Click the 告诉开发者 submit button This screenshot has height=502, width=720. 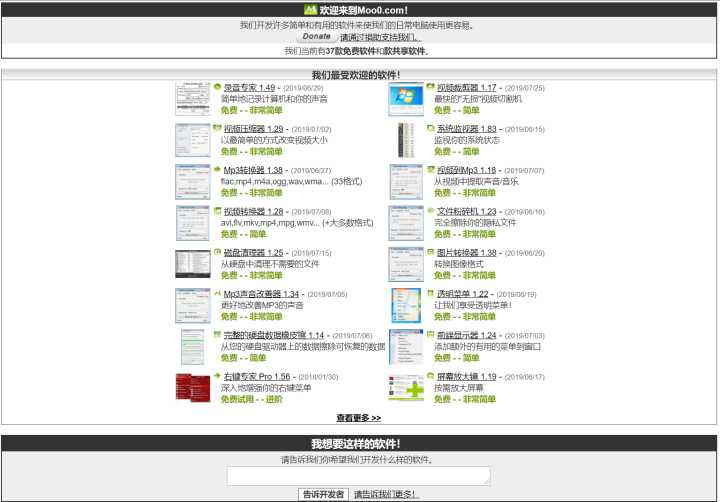(323, 494)
